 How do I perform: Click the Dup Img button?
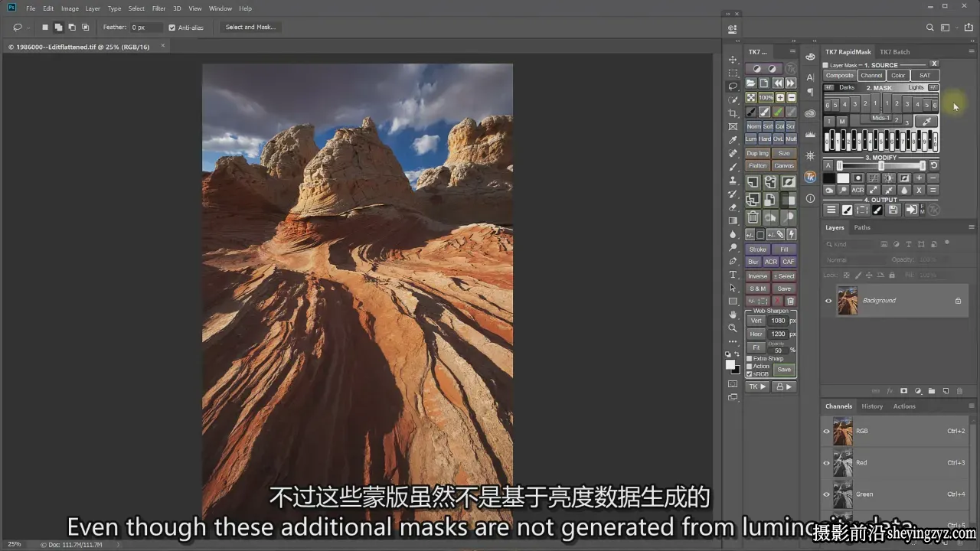(758, 153)
